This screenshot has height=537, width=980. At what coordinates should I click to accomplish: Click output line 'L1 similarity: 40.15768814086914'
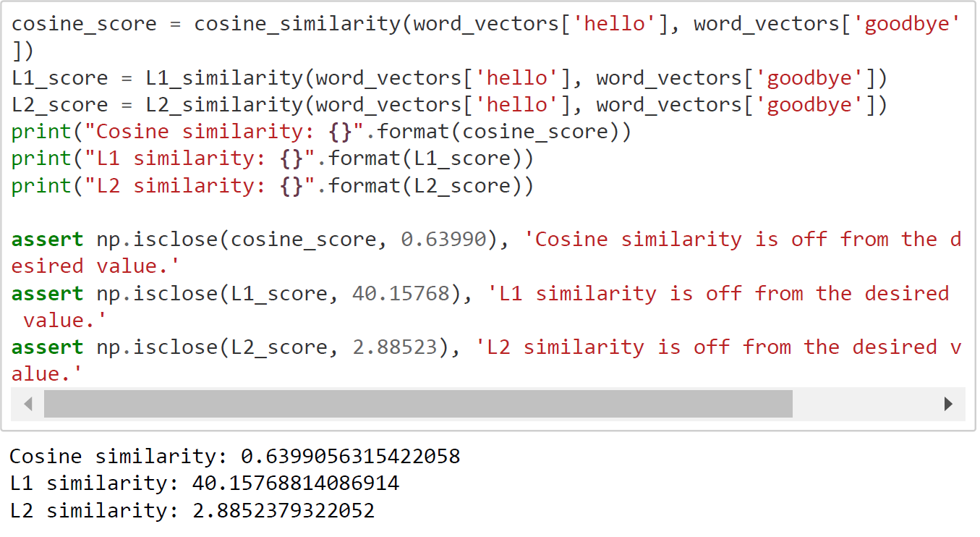205,483
